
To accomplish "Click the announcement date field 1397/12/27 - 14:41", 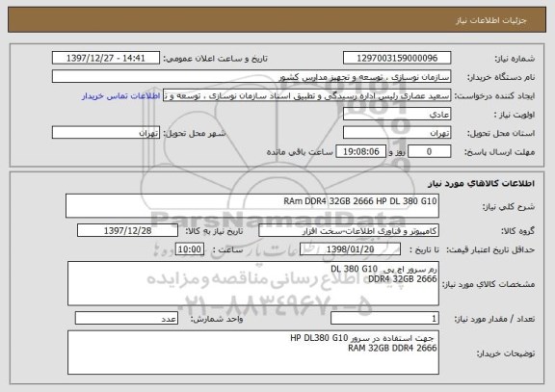I will coord(106,58).
